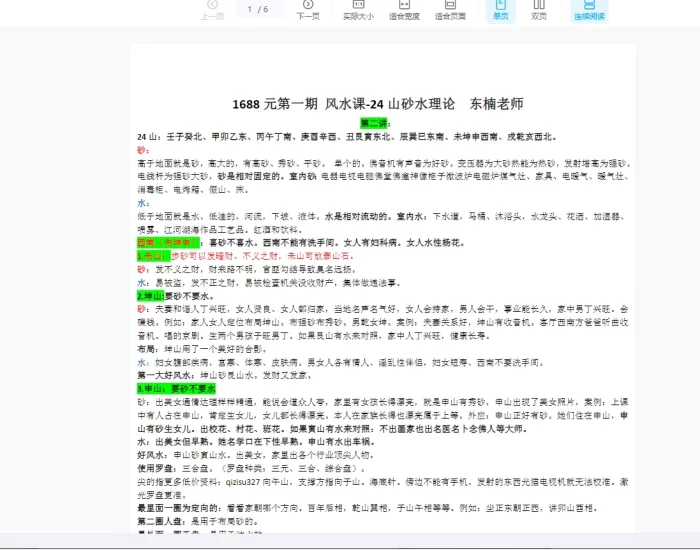Go to next page (下一页)
Image resolution: width=700 pixels, height=550 pixels.
[308, 10]
